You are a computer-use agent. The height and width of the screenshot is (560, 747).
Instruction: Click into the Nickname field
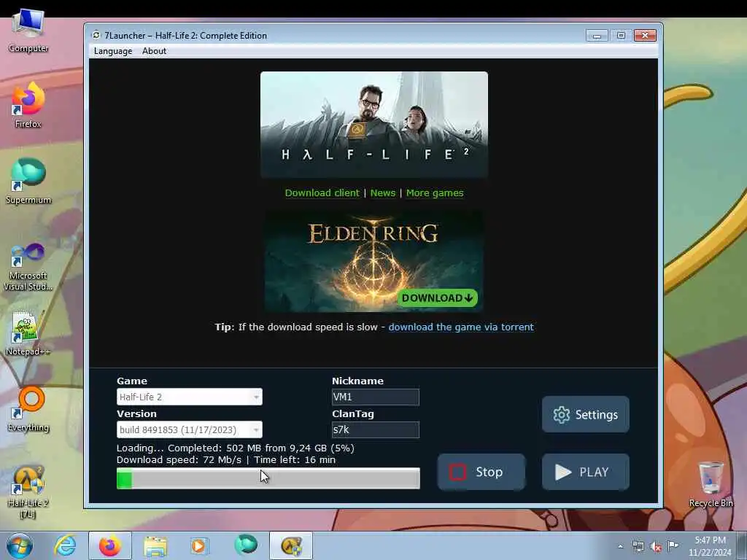tap(376, 397)
